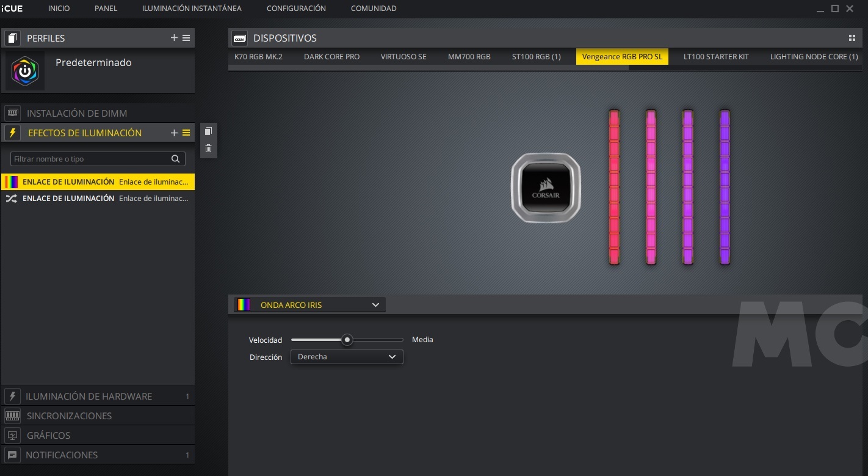The image size is (868, 476).
Task: Open Efectos de Iluminación options menu icon
Action: [x=186, y=133]
